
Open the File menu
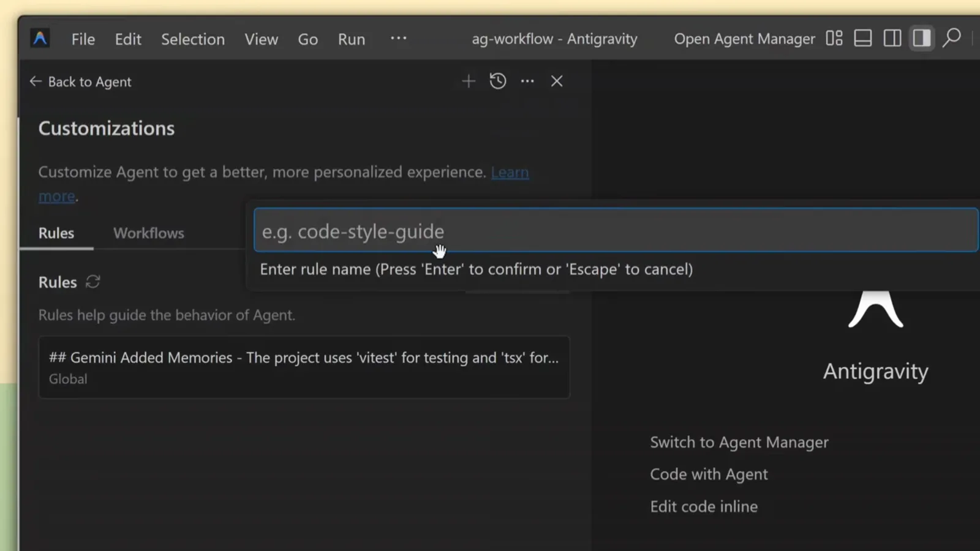[83, 39]
